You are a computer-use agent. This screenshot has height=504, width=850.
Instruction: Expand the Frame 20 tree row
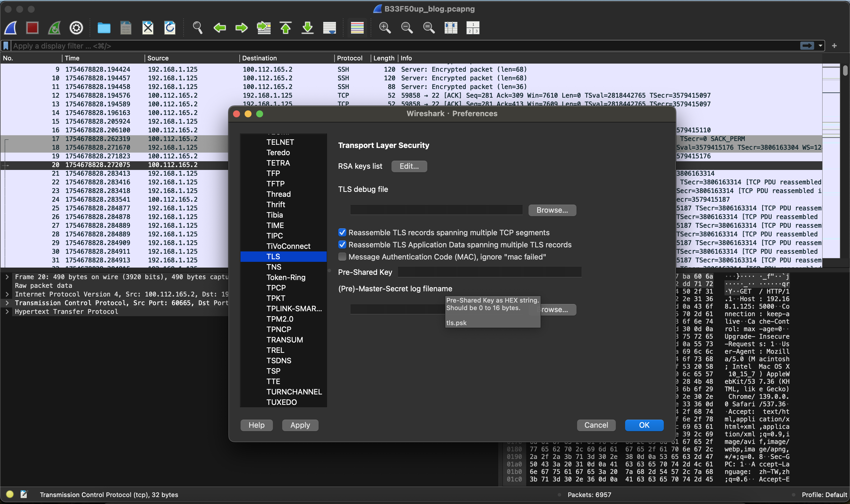[7, 277]
